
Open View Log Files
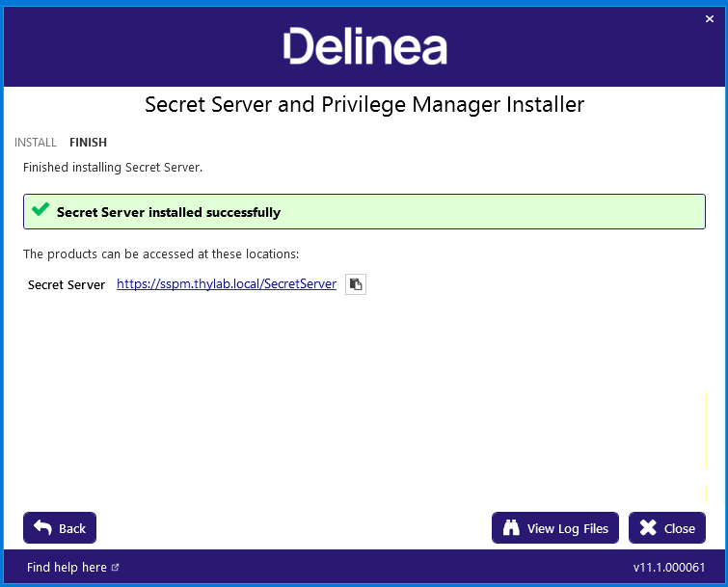(555, 527)
